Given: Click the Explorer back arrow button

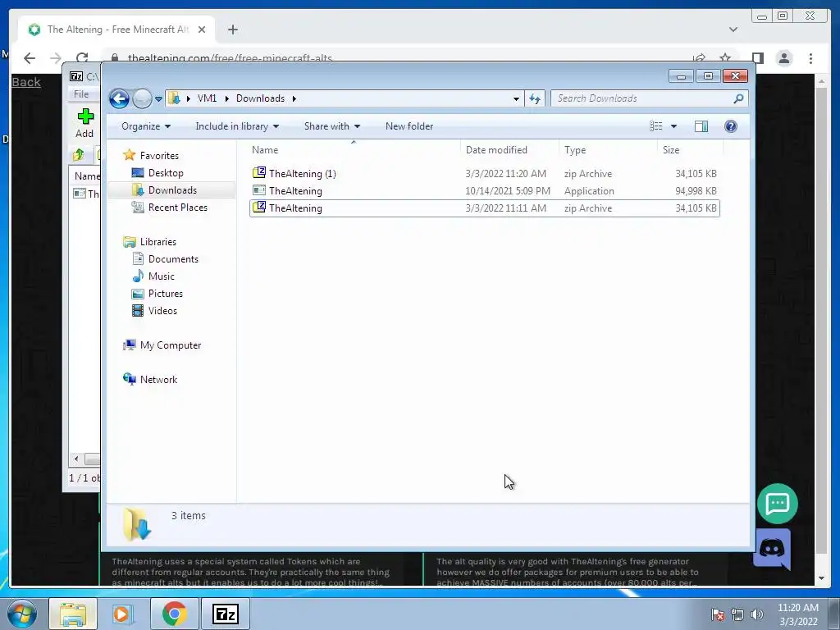Looking at the screenshot, I should coord(119,98).
